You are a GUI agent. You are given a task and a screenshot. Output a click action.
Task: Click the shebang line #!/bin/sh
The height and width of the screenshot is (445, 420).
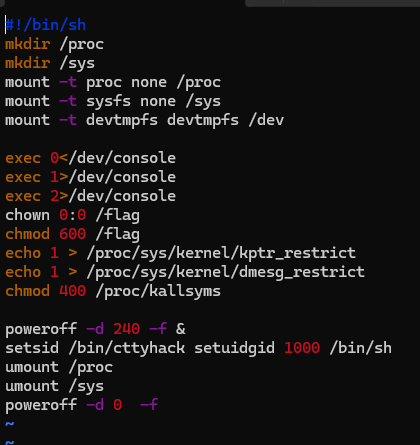coord(46,25)
